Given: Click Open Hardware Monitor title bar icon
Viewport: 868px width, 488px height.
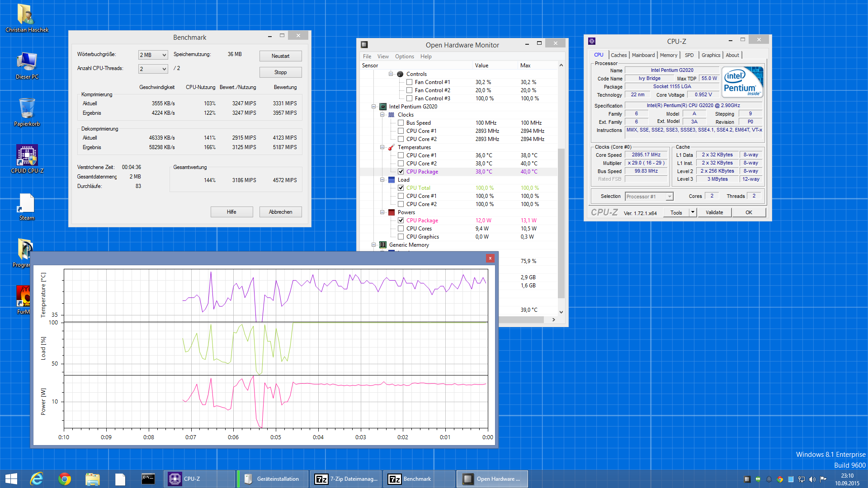Looking at the screenshot, I should pos(364,45).
